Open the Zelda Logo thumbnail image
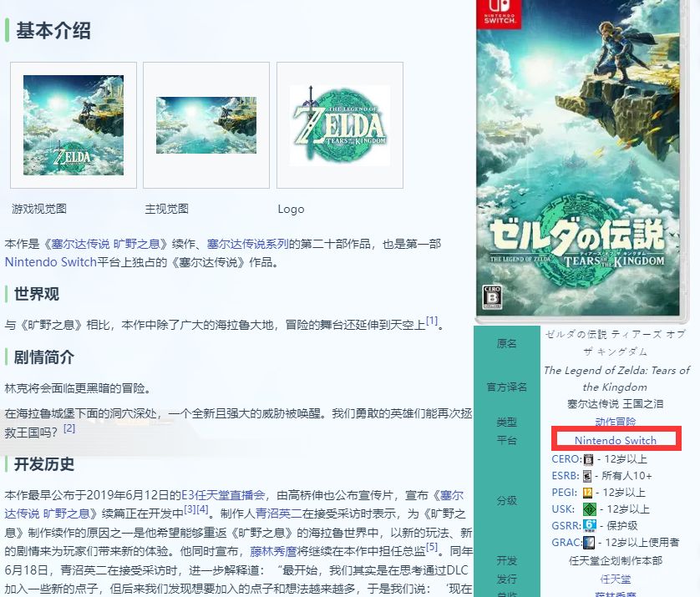This screenshot has width=700, height=597. 340,125
